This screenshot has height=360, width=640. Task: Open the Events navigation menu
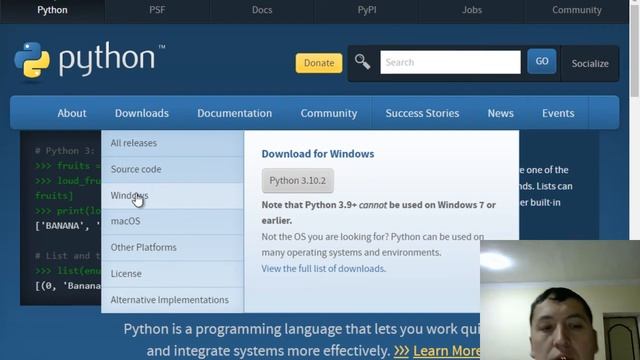558,113
